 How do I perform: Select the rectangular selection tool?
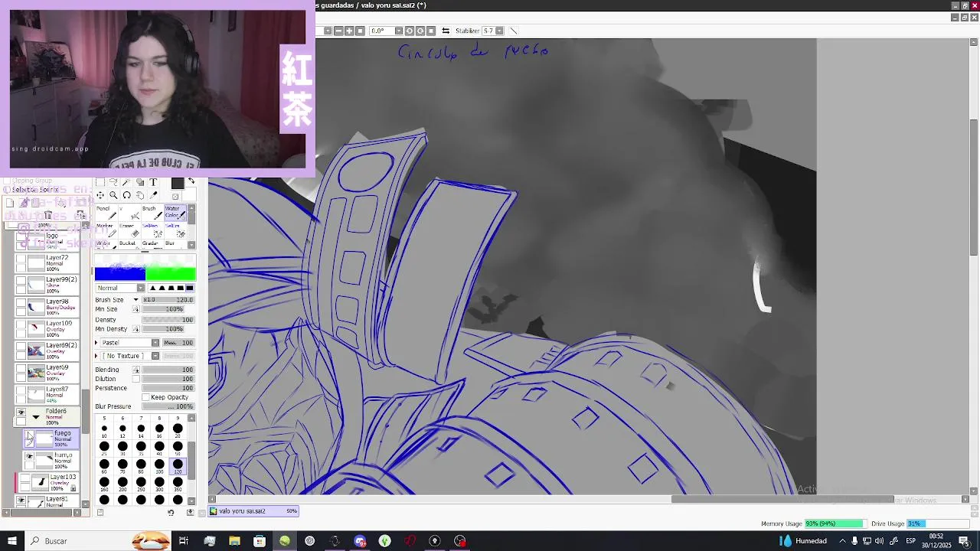click(x=100, y=182)
